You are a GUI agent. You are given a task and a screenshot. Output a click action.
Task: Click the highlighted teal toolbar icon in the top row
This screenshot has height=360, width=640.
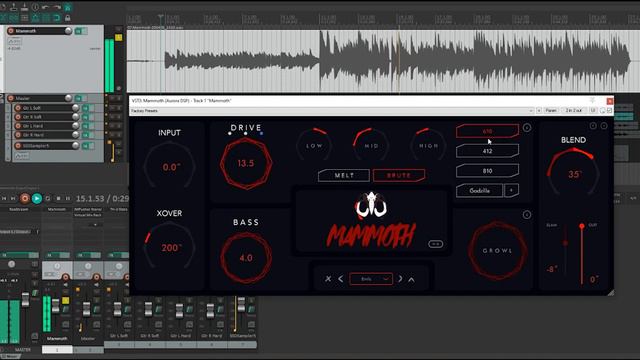68,7
